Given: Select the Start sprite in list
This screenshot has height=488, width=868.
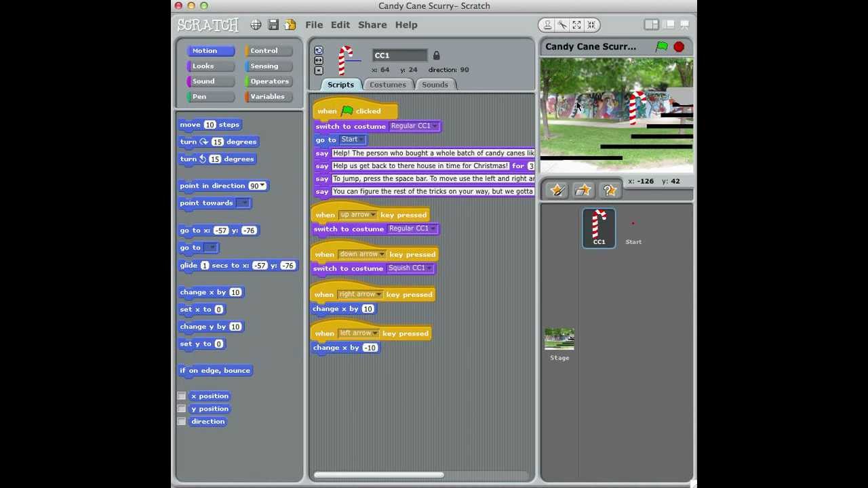Looking at the screenshot, I should [x=633, y=229].
